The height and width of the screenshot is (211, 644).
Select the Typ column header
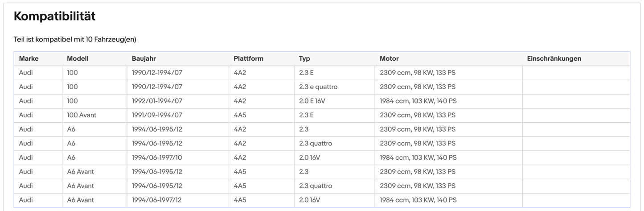pyautogui.click(x=304, y=58)
